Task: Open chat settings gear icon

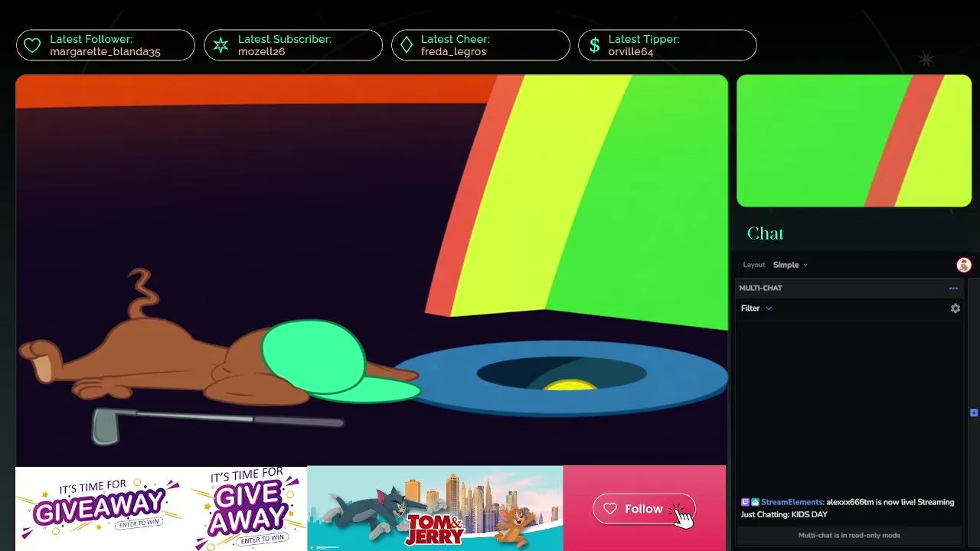Action: [x=955, y=308]
